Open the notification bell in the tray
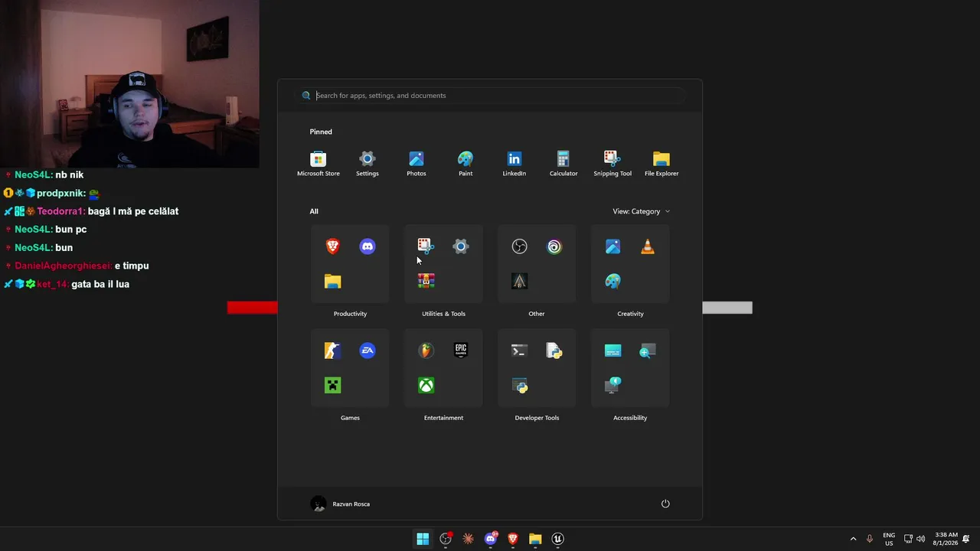The height and width of the screenshot is (551, 980). (967, 539)
